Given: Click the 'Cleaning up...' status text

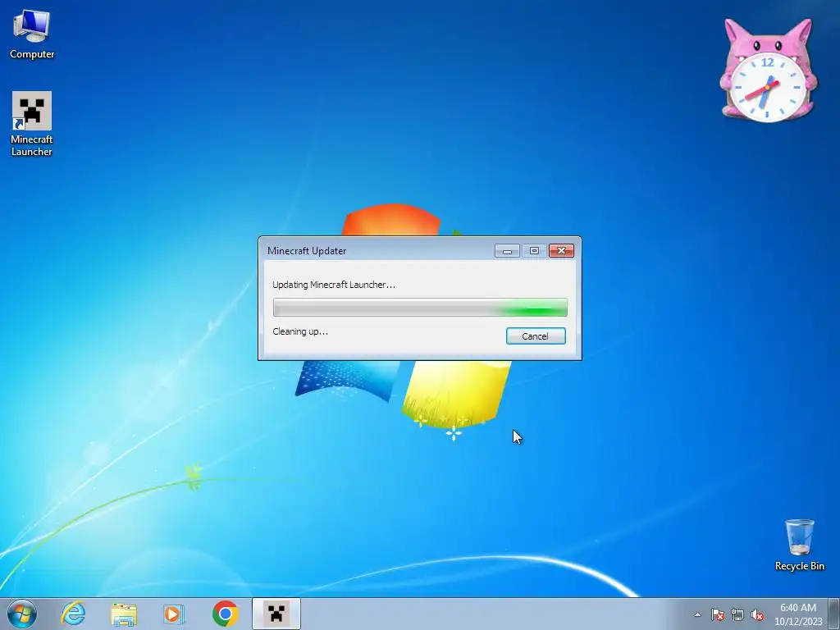Looking at the screenshot, I should (300, 331).
